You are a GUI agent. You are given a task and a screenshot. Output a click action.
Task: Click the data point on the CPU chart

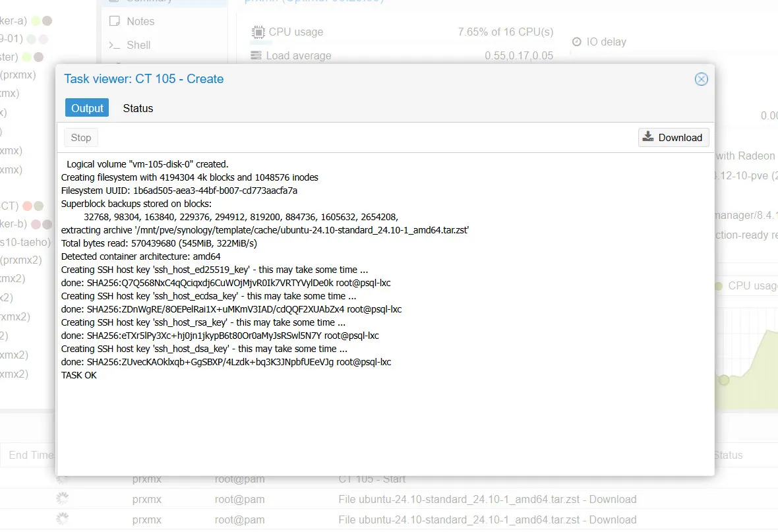724,380
